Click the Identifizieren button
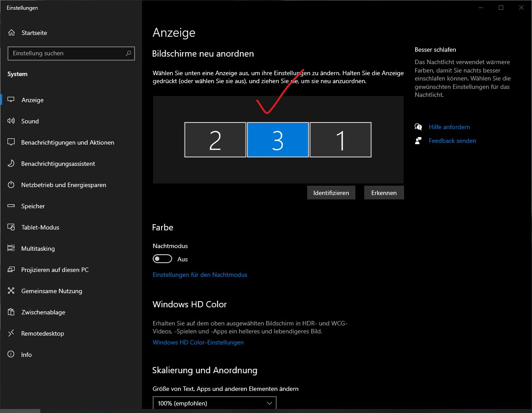 pyautogui.click(x=331, y=193)
